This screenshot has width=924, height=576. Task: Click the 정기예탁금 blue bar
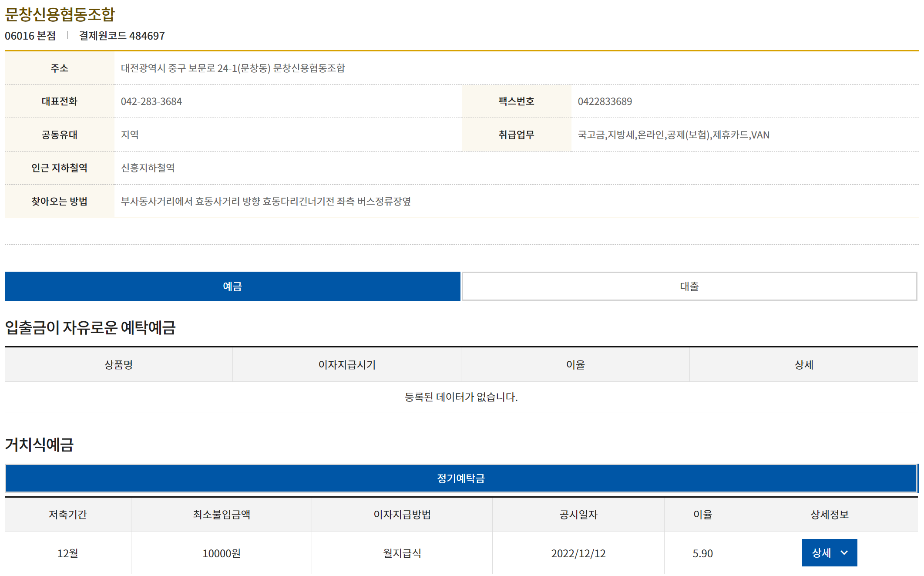[461, 478]
